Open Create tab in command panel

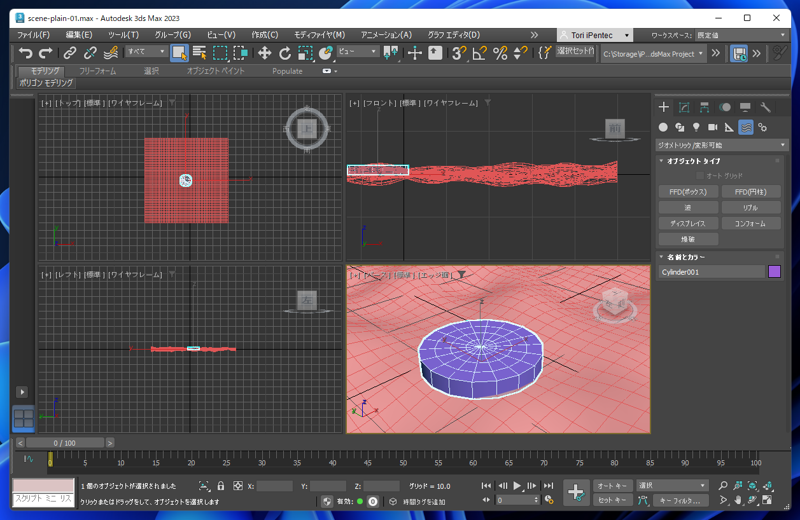click(663, 107)
